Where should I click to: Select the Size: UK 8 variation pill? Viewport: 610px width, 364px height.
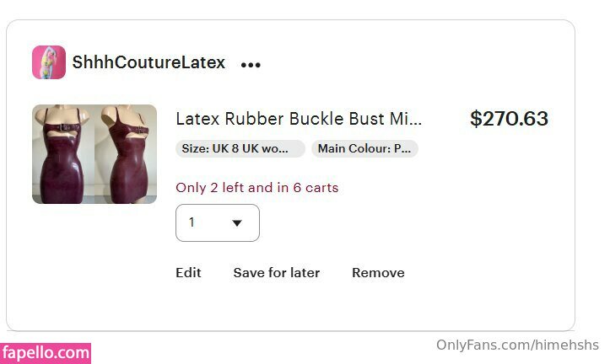240,149
